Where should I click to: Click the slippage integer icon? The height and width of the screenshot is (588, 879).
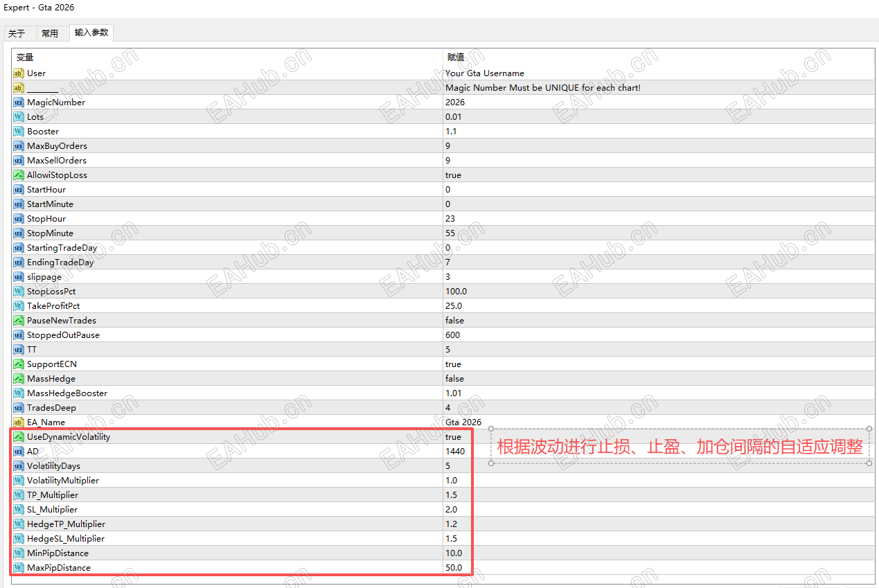point(19,277)
